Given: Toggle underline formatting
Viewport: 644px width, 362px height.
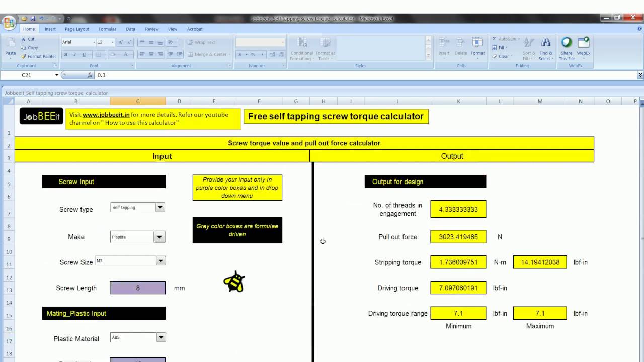Looking at the screenshot, I should [84, 54].
